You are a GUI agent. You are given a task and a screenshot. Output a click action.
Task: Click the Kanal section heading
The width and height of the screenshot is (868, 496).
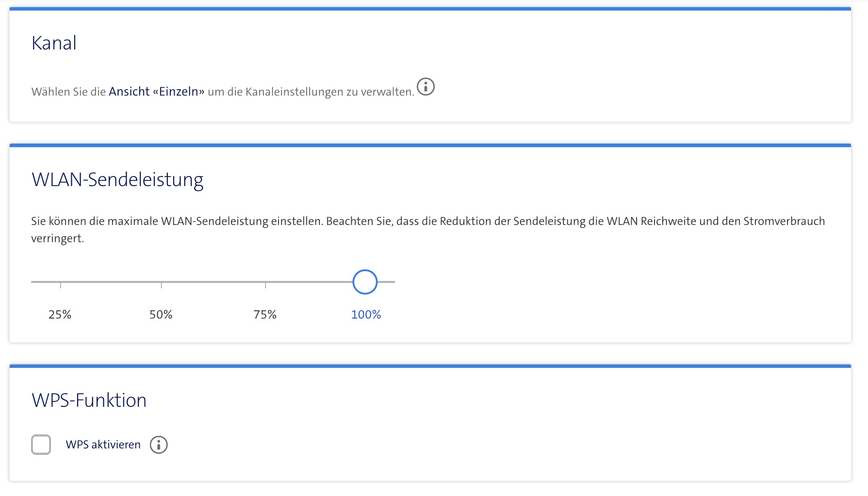coord(54,43)
